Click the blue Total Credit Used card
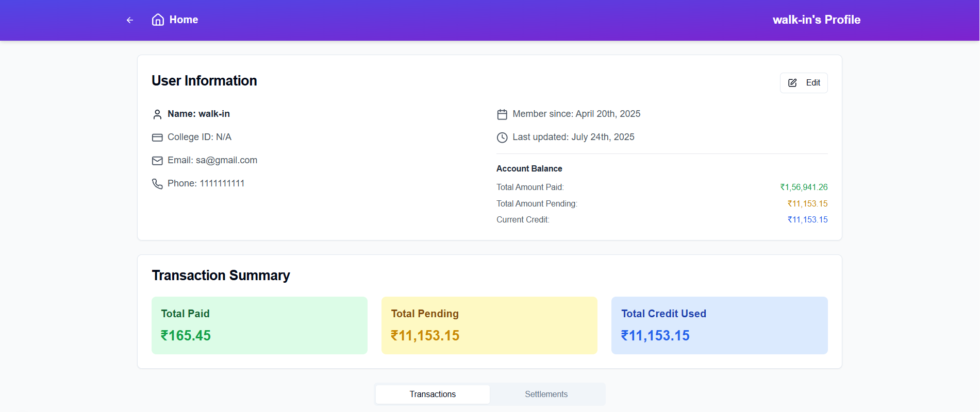The height and width of the screenshot is (412, 980). coord(719,325)
